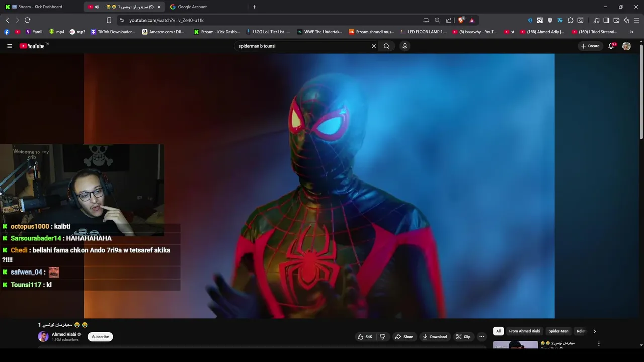Open the Stream - Kick Dashboard bookmark
Viewport: 644px width, 362px height.
[x=217, y=32]
